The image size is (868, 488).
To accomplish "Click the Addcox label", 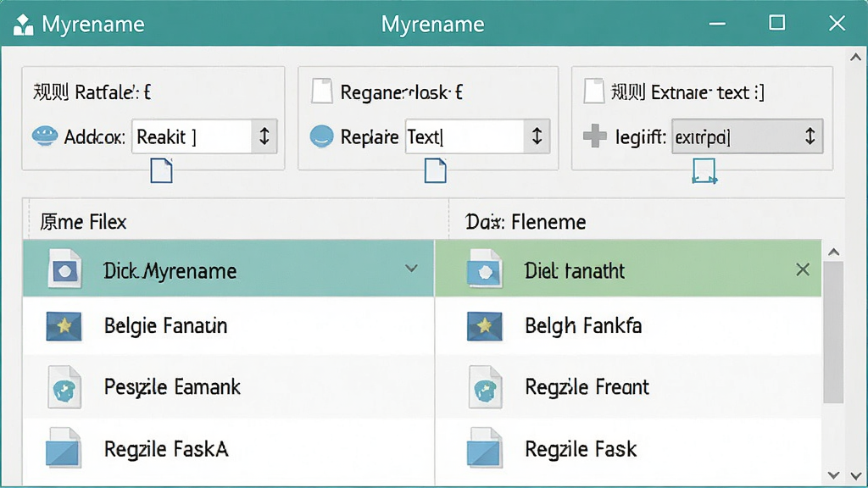I will tap(95, 136).
